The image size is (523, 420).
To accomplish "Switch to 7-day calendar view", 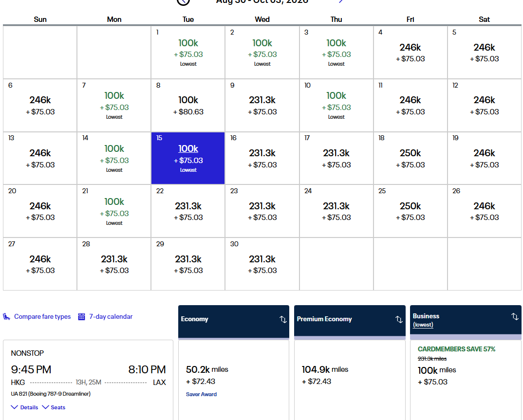I will (x=111, y=317).
